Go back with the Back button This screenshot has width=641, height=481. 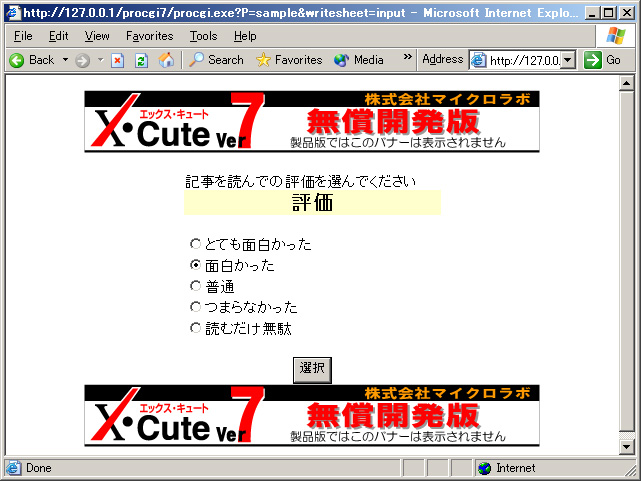tap(32, 60)
